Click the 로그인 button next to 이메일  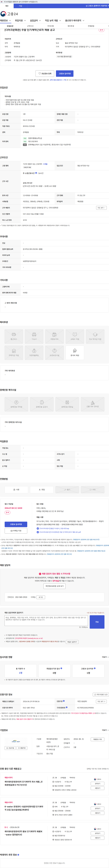click(x=41, y=597)
